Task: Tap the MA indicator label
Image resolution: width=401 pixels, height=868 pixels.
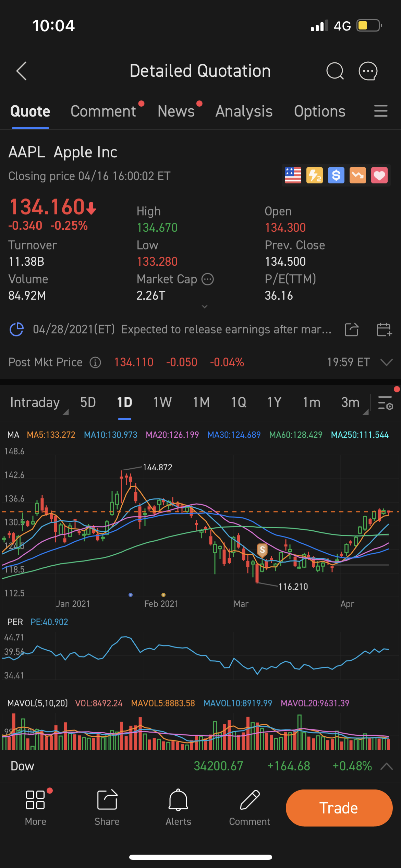Action: [13, 435]
